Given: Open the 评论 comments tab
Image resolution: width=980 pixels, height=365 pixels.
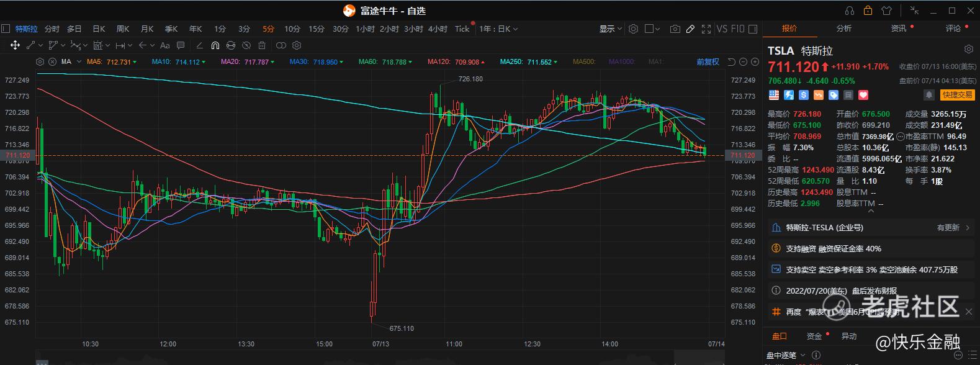Looking at the screenshot, I should (953, 28).
